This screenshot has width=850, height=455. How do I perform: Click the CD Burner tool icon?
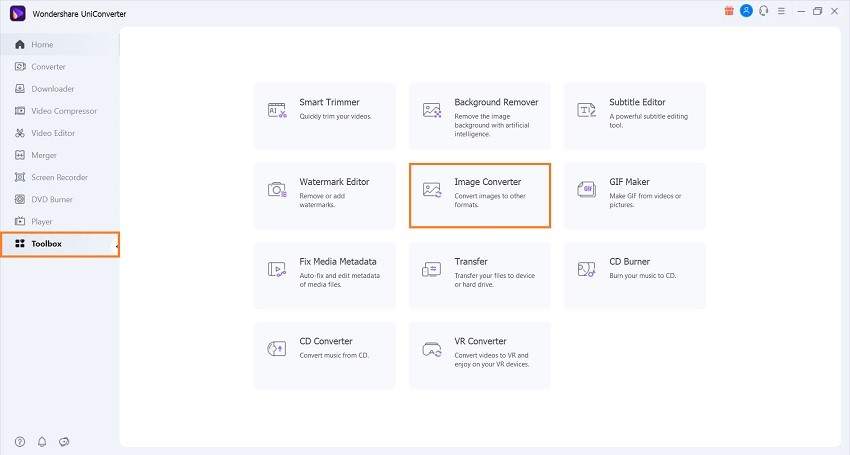coord(587,269)
